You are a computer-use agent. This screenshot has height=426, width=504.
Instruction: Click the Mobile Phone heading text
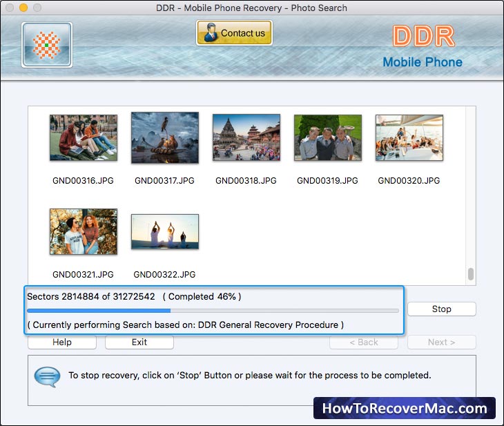(x=423, y=62)
